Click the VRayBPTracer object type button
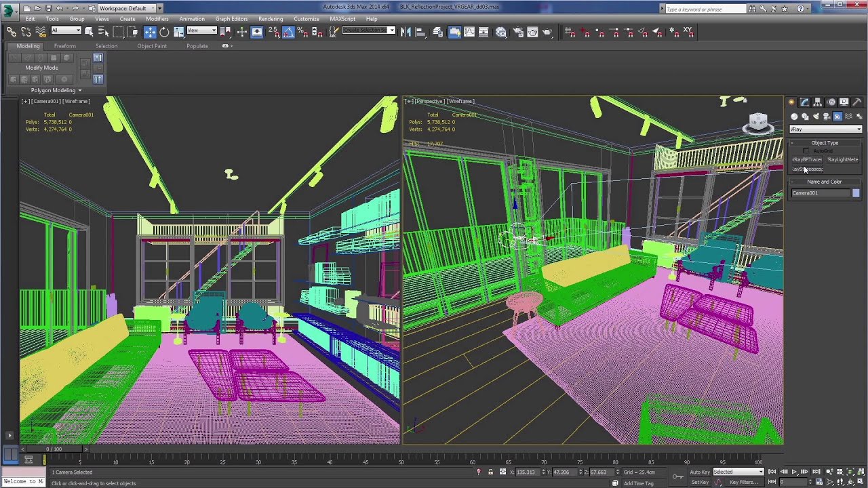This screenshot has height=488, width=868. coord(808,160)
